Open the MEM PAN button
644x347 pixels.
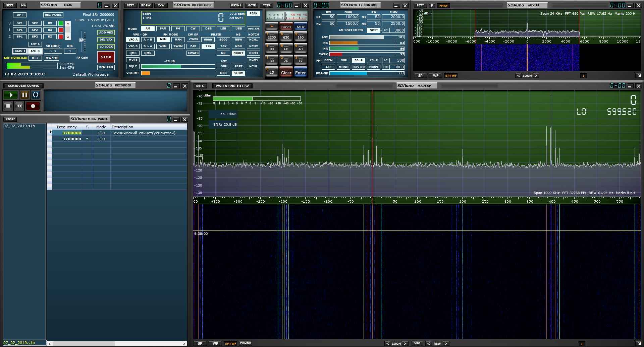(x=106, y=67)
